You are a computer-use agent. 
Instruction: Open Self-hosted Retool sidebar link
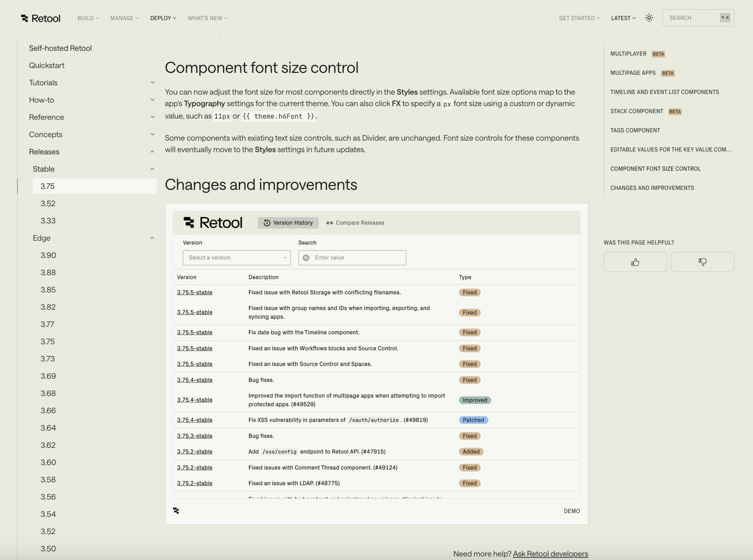click(60, 48)
